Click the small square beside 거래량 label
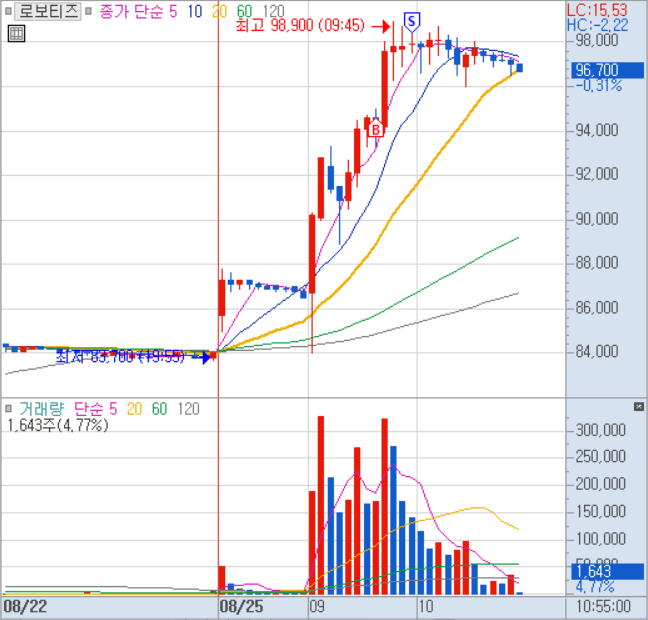 (10, 408)
